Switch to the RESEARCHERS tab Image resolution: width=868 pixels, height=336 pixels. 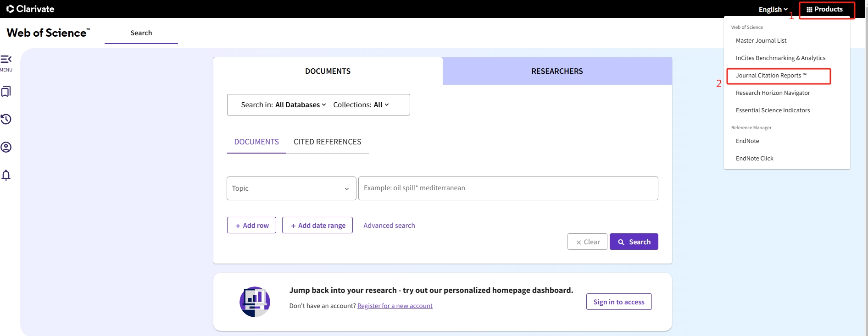click(x=557, y=71)
